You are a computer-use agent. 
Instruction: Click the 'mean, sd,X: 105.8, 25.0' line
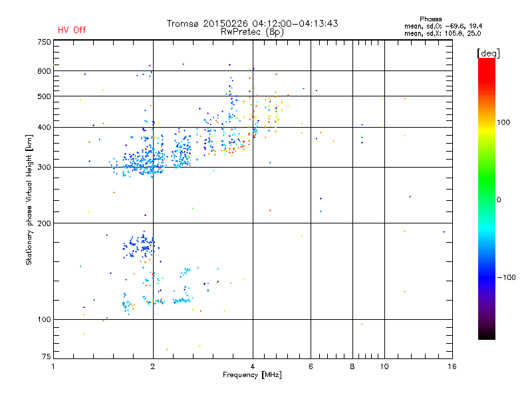pyautogui.click(x=442, y=33)
